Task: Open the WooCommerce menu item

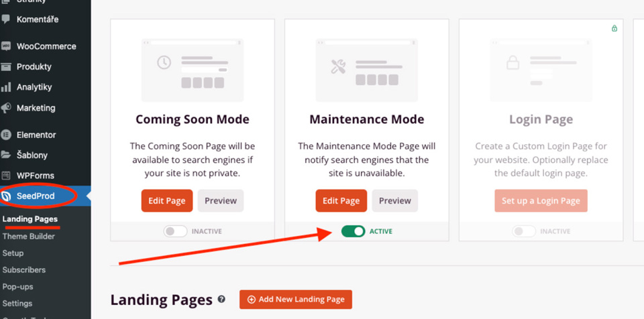Action: [45, 46]
